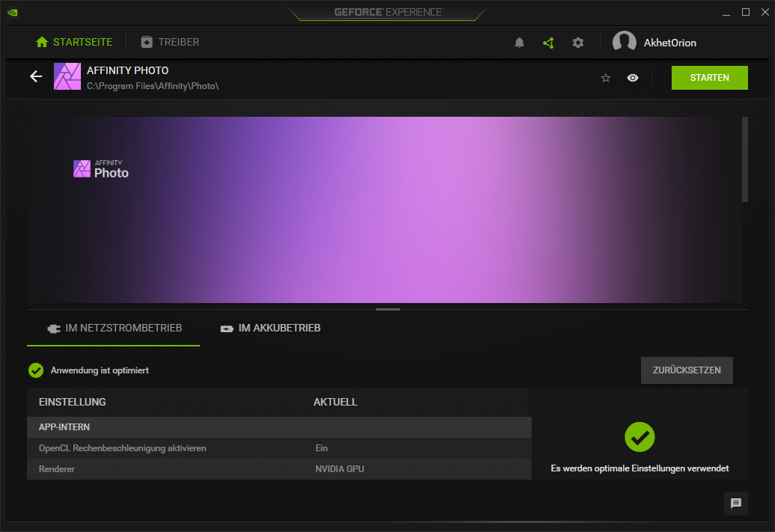
Task: Select the Im Akkubetrieb tab
Action: (x=270, y=328)
